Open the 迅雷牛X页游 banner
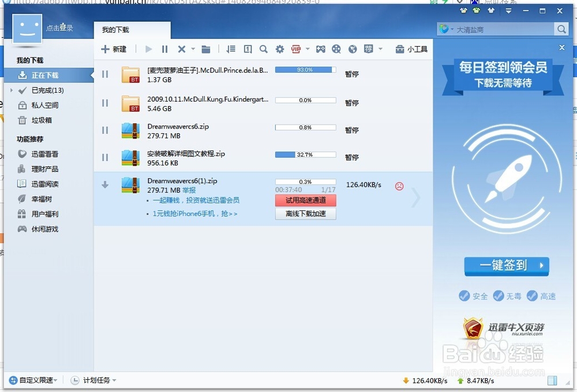The image size is (577, 392). [x=503, y=327]
